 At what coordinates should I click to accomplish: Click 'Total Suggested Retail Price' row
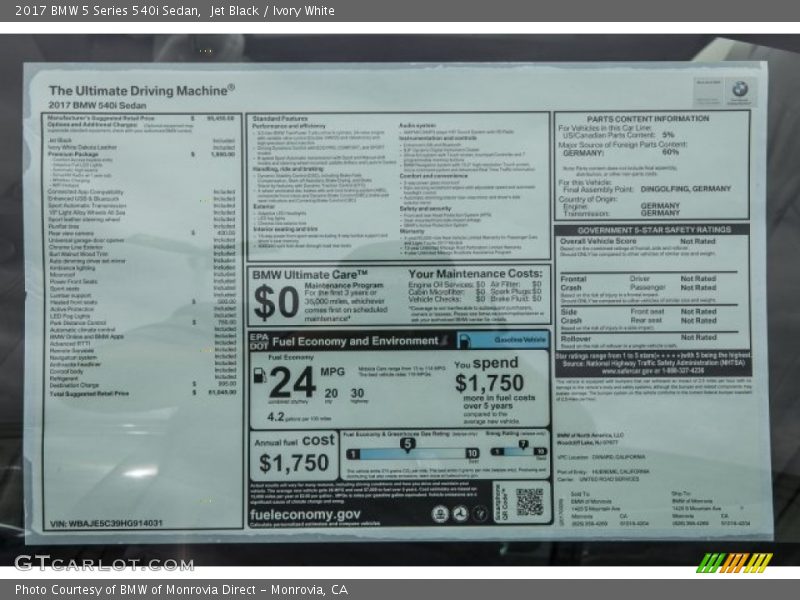click(142, 393)
